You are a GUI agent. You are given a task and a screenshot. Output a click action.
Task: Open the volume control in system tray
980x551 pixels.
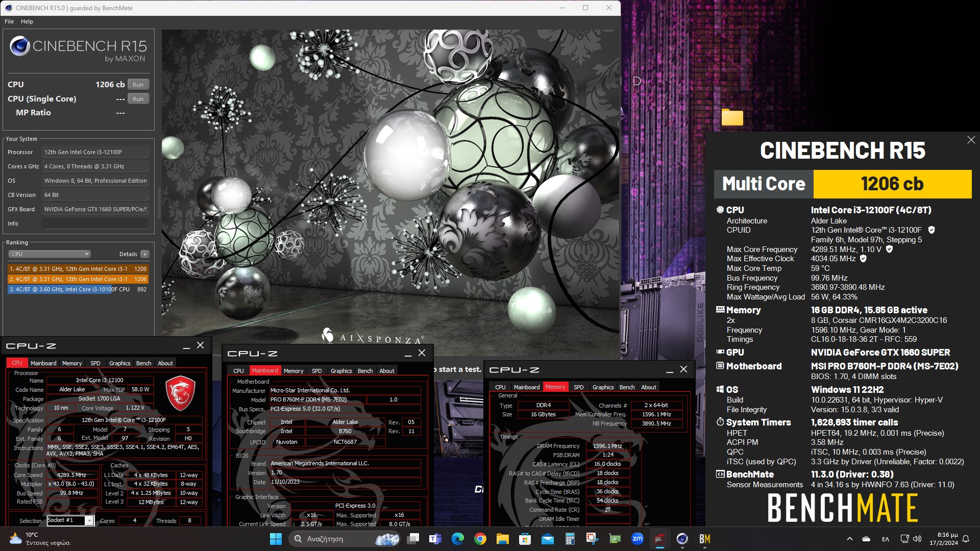(917, 539)
